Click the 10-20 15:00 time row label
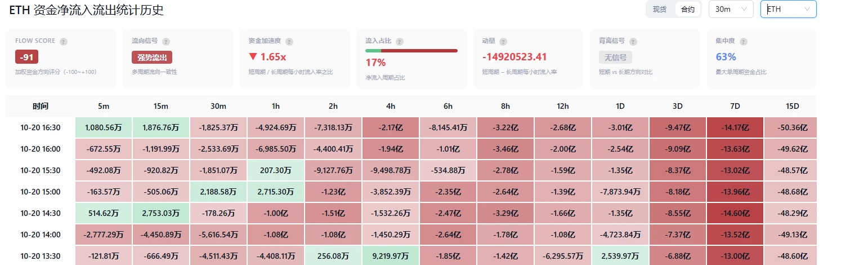The width and height of the screenshot is (868, 265). [x=41, y=192]
